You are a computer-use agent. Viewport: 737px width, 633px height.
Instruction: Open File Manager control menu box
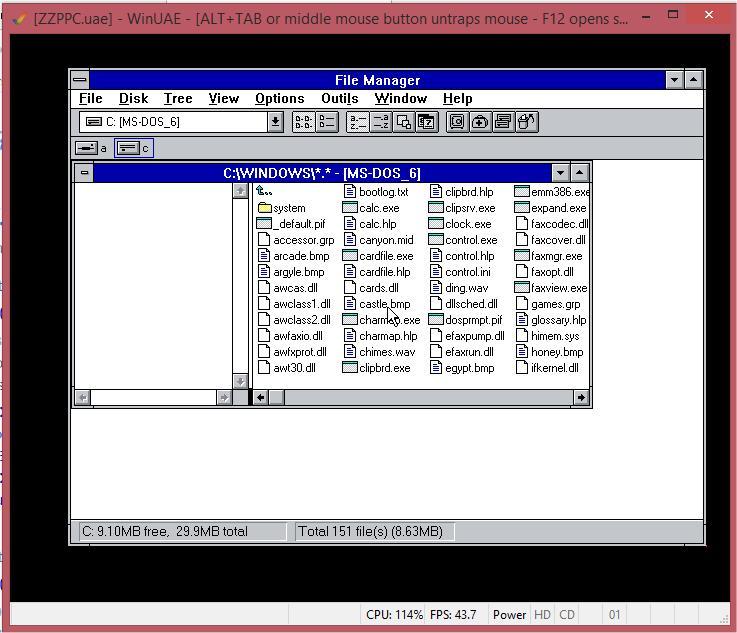[x=80, y=80]
